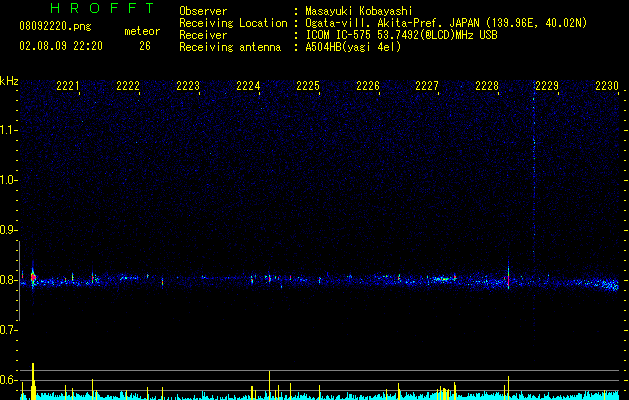Viewport: 629px width, 400px height.
Task: Select the file name 08092220.png
Action: coord(55,27)
